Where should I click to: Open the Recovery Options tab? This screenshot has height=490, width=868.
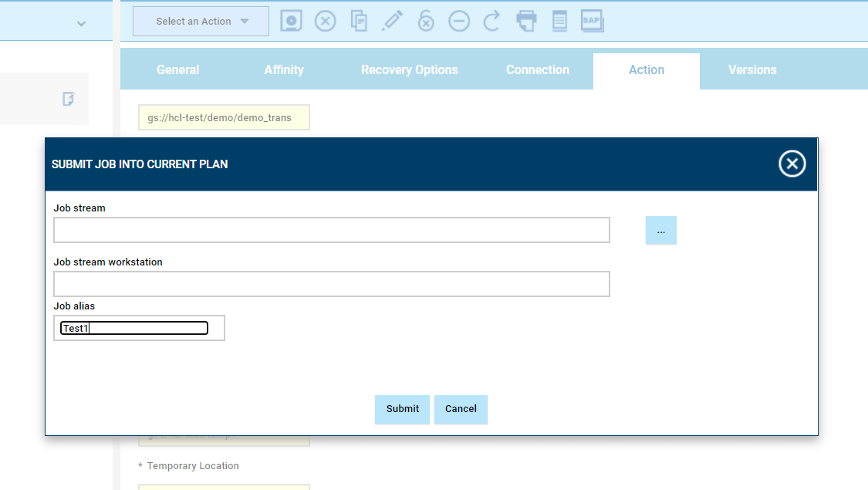[409, 70]
